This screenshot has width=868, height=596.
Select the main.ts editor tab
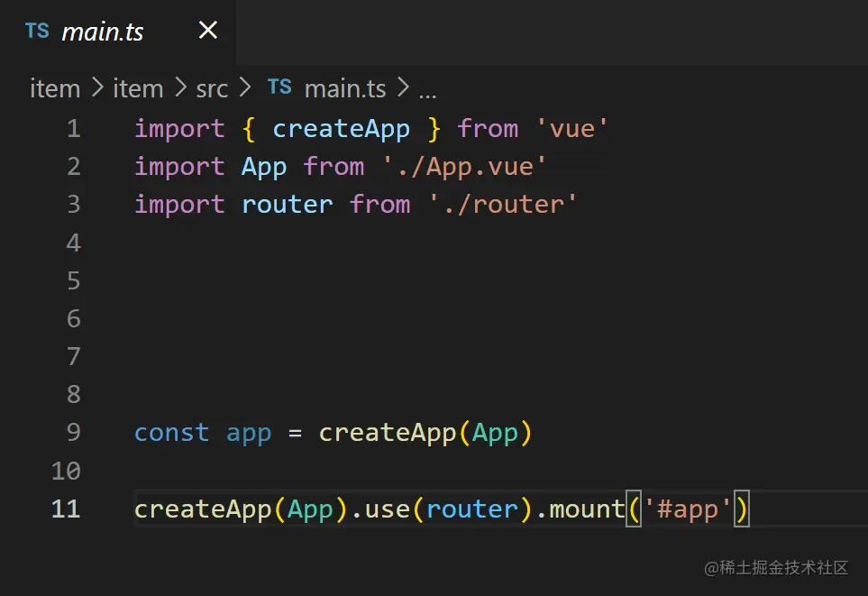click(118, 32)
